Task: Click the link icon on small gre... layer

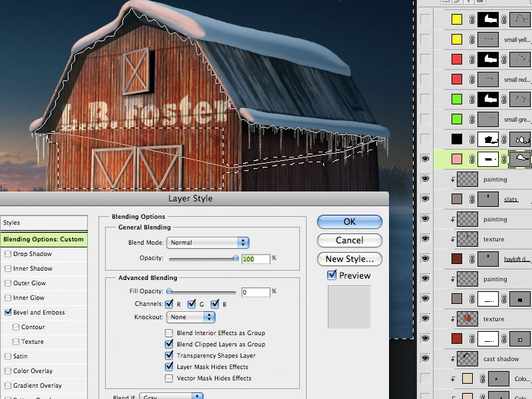Action: coord(471,119)
